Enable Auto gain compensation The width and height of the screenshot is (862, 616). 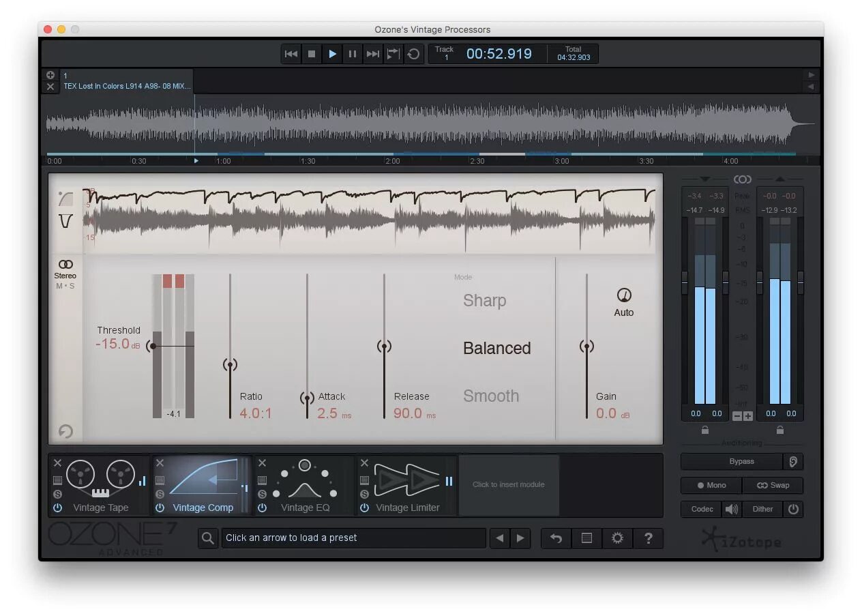(x=624, y=302)
